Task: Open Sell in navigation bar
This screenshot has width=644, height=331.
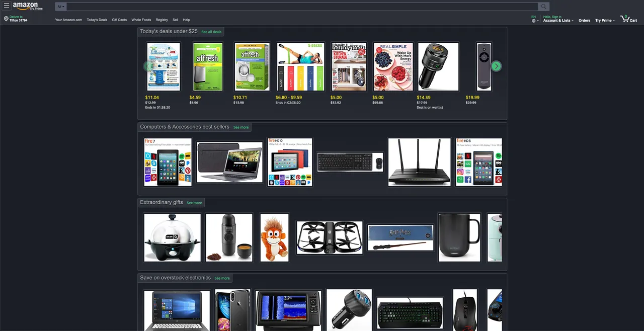Action: click(175, 20)
